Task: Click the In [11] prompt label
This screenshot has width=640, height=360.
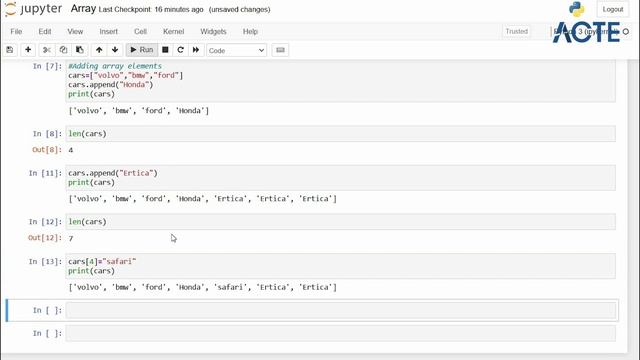Action: click(x=45, y=173)
